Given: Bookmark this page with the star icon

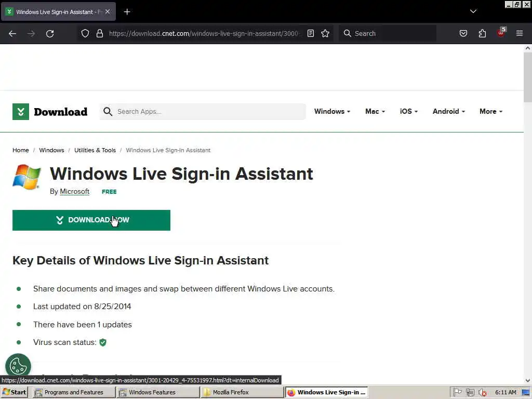Looking at the screenshot, I should pyautogui.click(x=325, y=33).
